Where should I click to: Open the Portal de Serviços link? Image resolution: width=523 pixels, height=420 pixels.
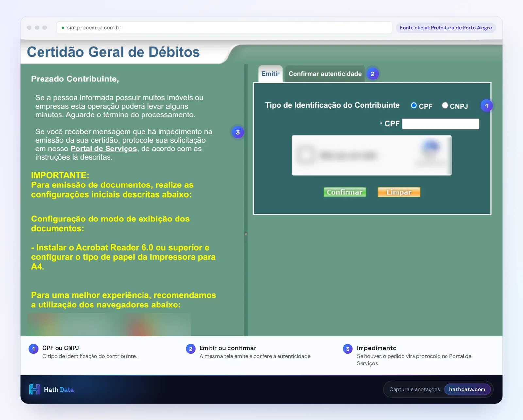coord(104,149)
